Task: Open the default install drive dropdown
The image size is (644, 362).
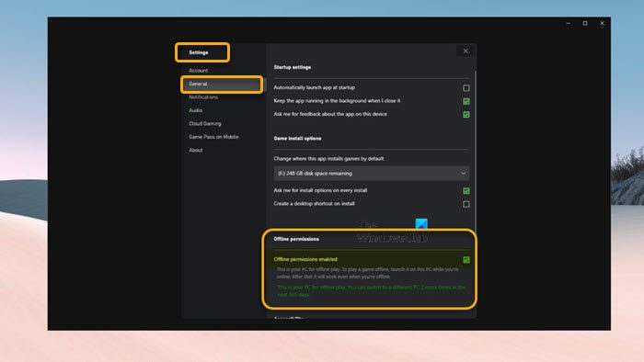Action: click(372, 174)
